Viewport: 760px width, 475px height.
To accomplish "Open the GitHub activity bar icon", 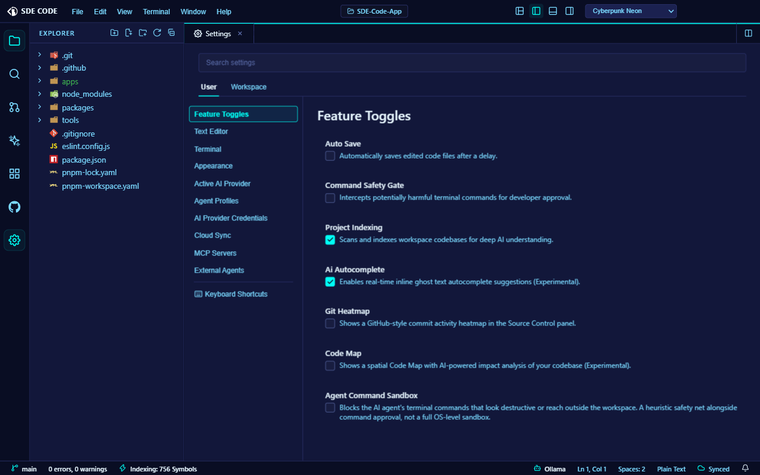I will click(x=14, y=207).
